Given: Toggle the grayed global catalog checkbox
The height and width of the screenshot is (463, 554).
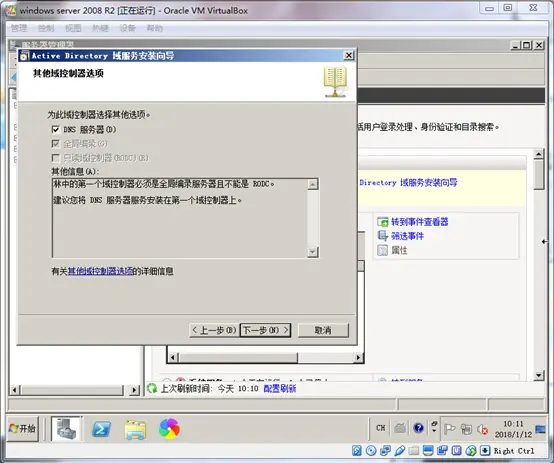Looking at the screenshot, I should (x=55, y=143).
